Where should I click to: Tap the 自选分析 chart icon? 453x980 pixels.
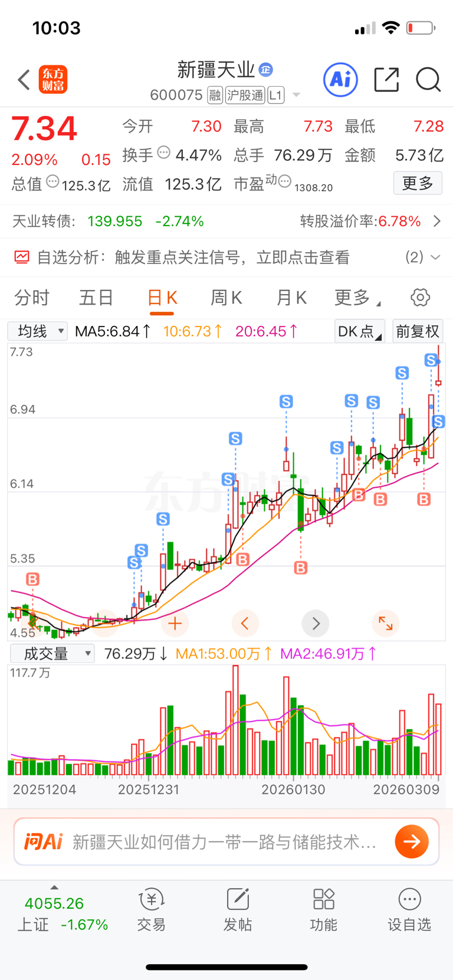click(x=22, y=258)
